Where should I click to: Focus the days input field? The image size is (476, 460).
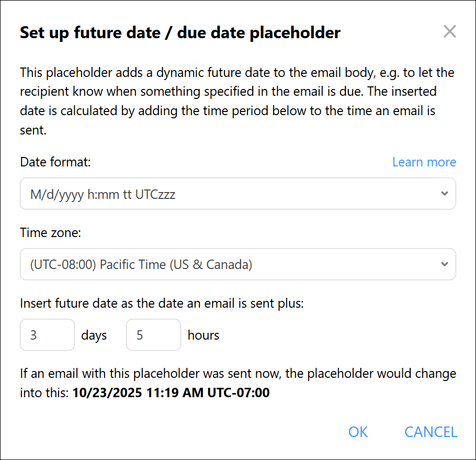point(47,335)
